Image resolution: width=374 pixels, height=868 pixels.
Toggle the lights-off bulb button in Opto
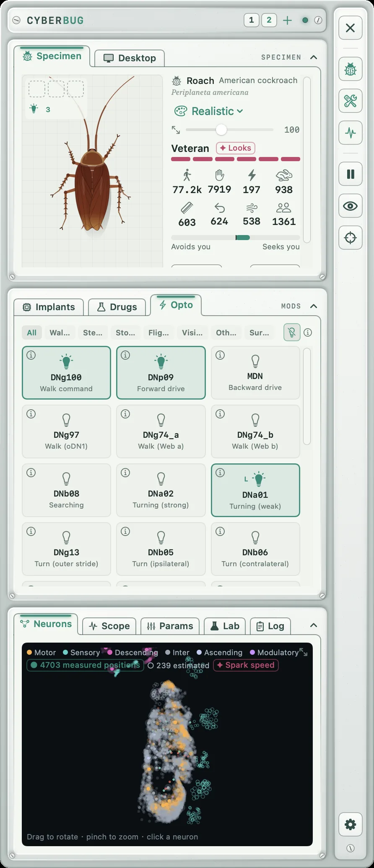[292, 332]
